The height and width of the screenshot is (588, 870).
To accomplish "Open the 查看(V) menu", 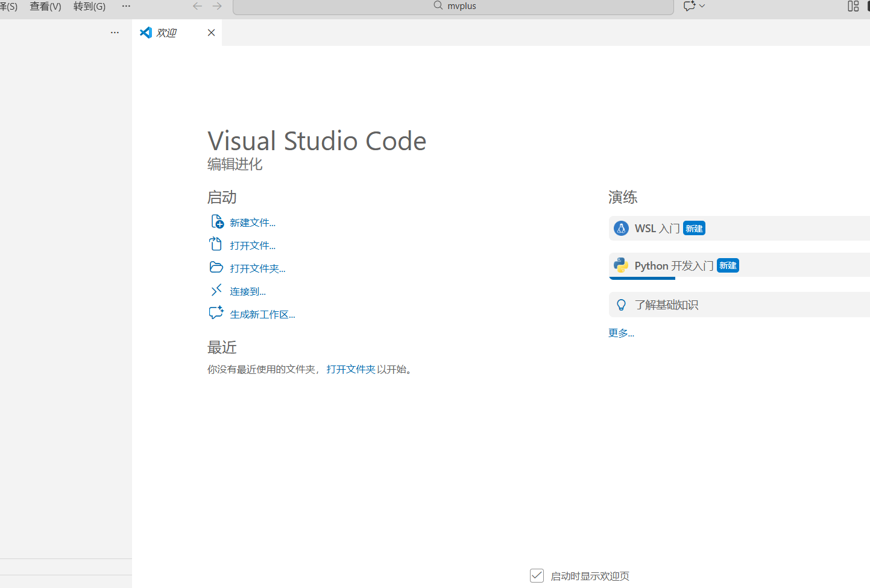I will pos(46,6).
